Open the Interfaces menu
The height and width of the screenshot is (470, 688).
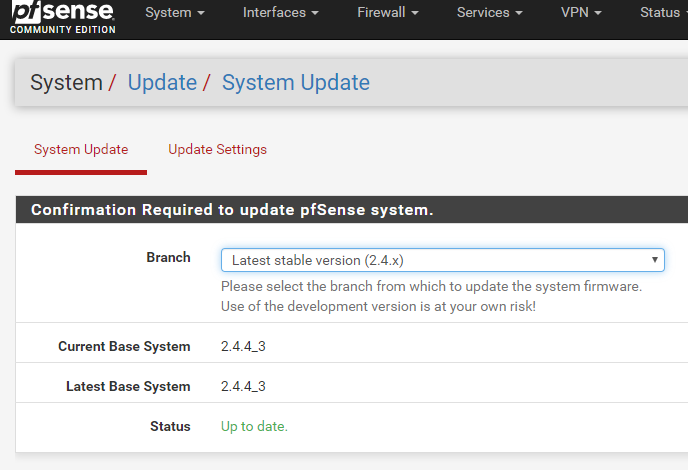tap(280, 13)
